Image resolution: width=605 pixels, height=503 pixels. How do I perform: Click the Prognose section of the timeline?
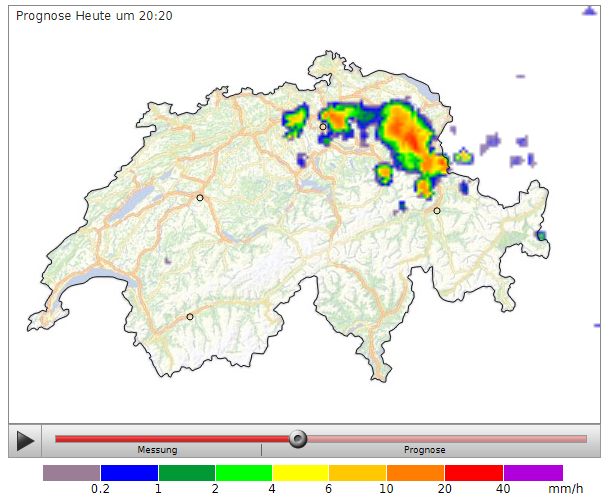(424, 450)
